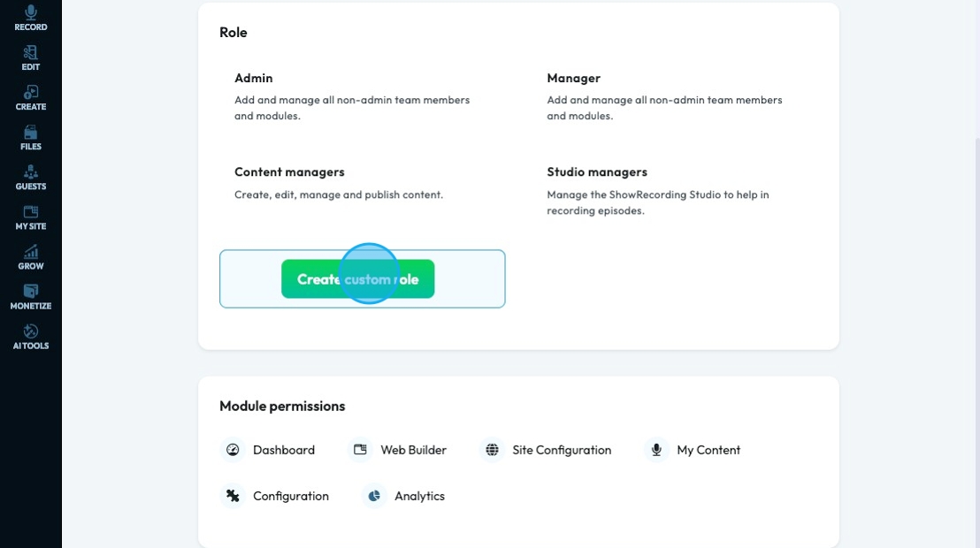The image size is (980, 548).
Task: Click the Create sidebar icon
Action: 31,93
